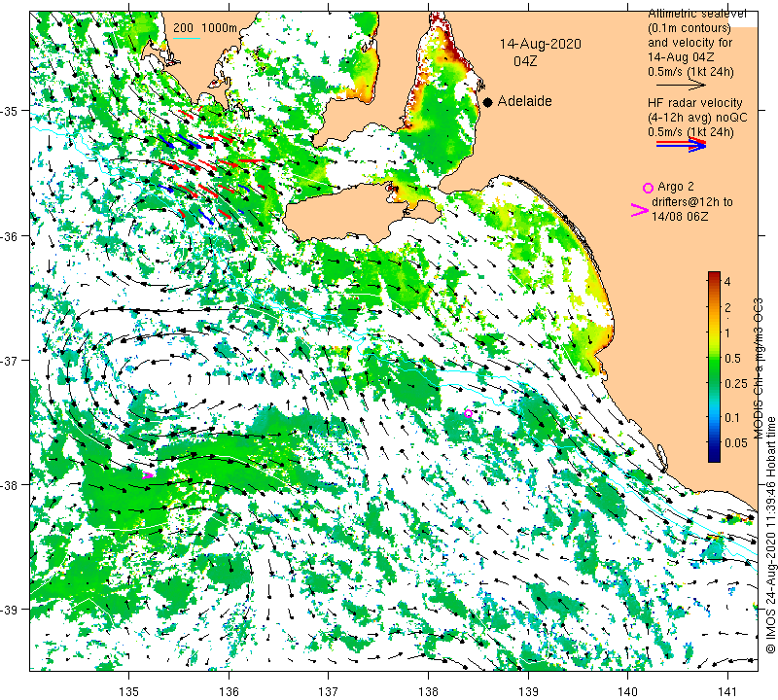
Task: Click the 'HF radar velocity' legend text
Action: click(x=694, y=103)
